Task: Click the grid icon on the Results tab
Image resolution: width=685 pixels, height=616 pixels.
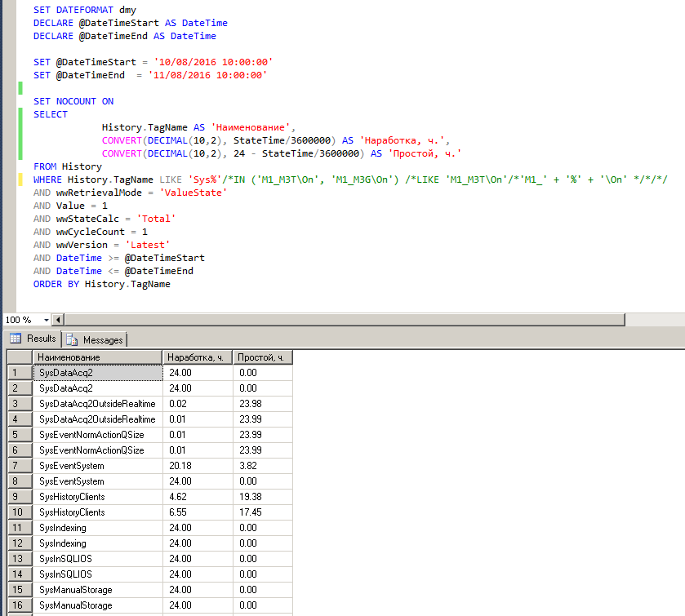Action: click(x=15, y=339)
